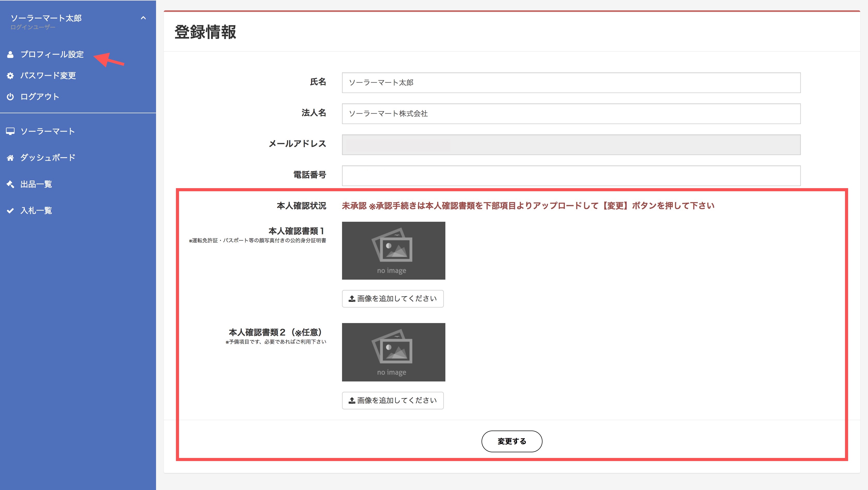
Task: Click the 予備項目です note text
Action: point(276,342)
